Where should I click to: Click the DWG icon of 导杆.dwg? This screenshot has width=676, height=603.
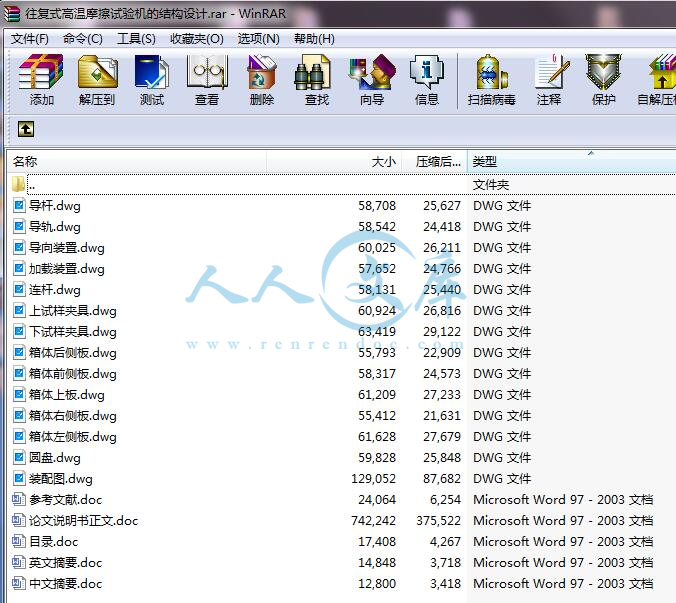[19, 205]
